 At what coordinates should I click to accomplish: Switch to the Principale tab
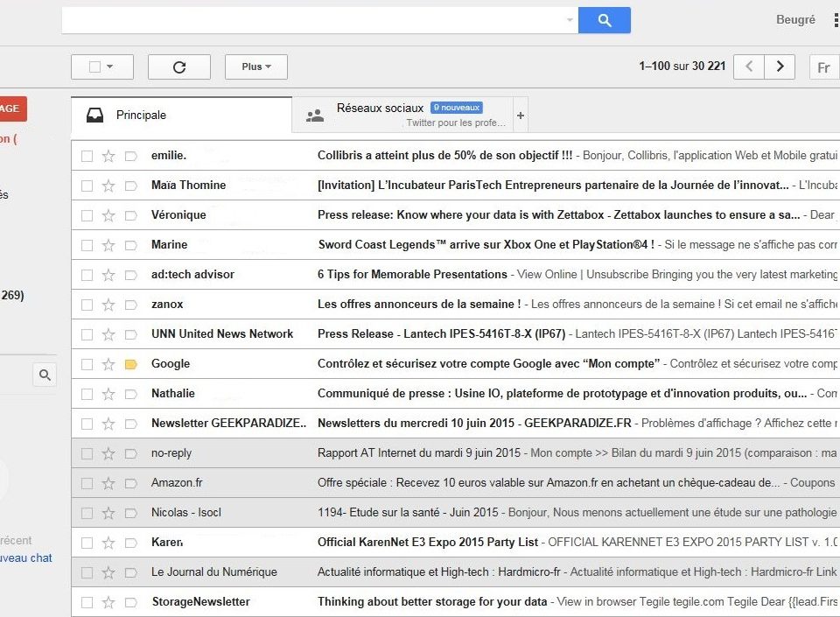pyautogui.click(x=182, y=116)
